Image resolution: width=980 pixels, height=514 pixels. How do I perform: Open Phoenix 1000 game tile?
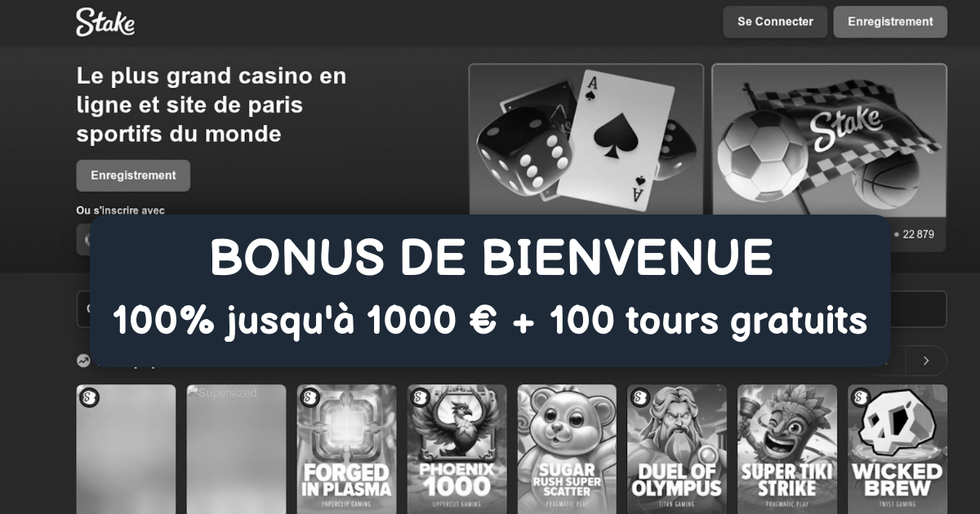point(457,450)
